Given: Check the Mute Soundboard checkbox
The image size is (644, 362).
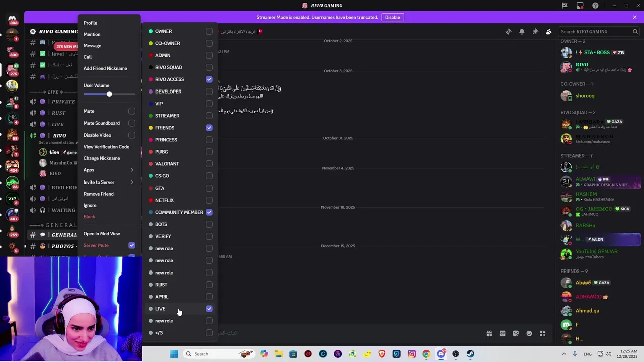Looking at the screenshot, I should (132, 123).
